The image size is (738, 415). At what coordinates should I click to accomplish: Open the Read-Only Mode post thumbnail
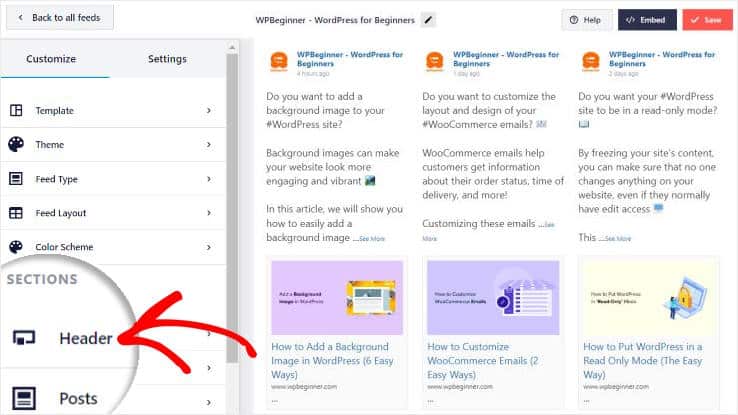click(x=649, y=297)
